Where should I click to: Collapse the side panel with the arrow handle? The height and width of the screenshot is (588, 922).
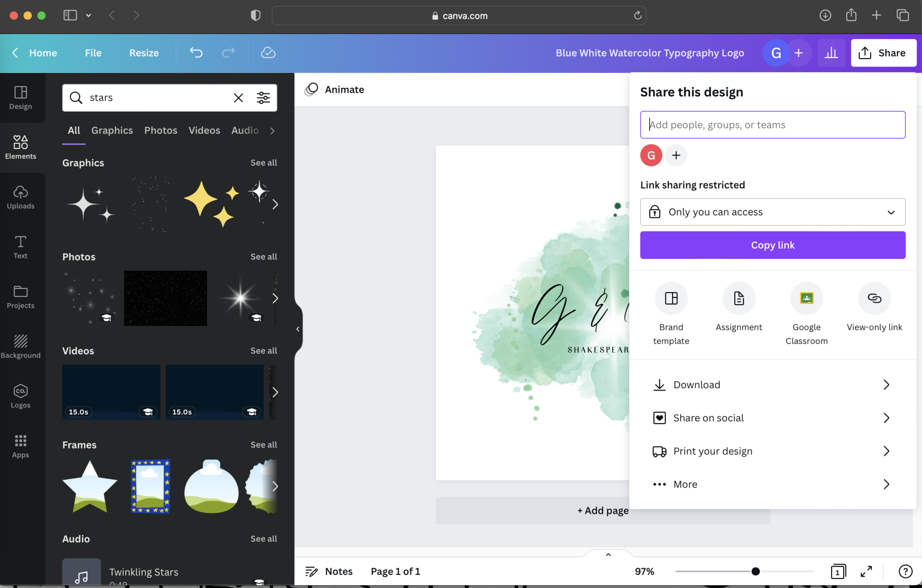click(x=298, y=329)
